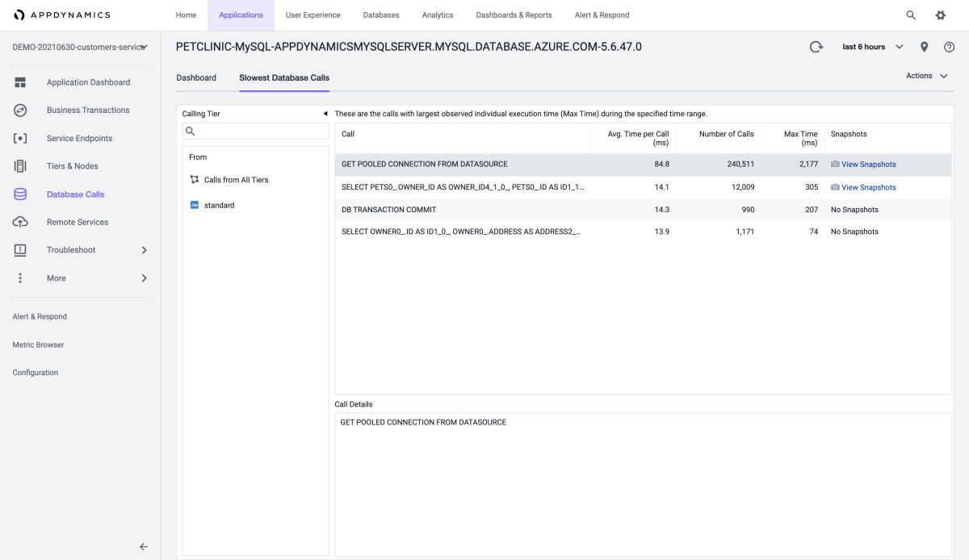Open the help question mark icon
The image size is (969, 560).
tap(950, 47)
